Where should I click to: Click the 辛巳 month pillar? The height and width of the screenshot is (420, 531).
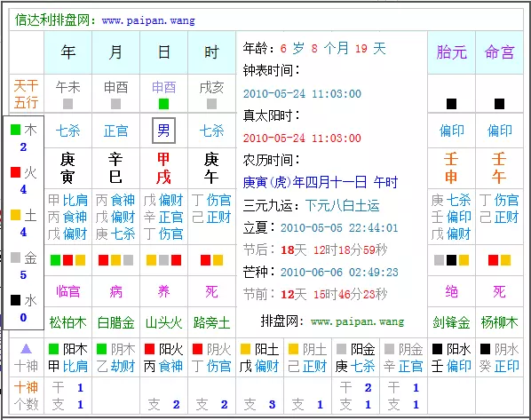(x=115, y=168)
